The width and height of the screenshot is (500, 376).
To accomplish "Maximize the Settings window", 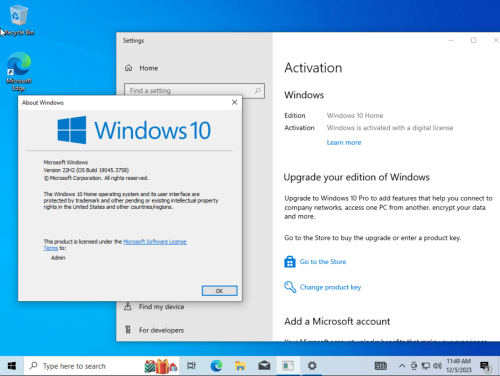I will 473,40.
